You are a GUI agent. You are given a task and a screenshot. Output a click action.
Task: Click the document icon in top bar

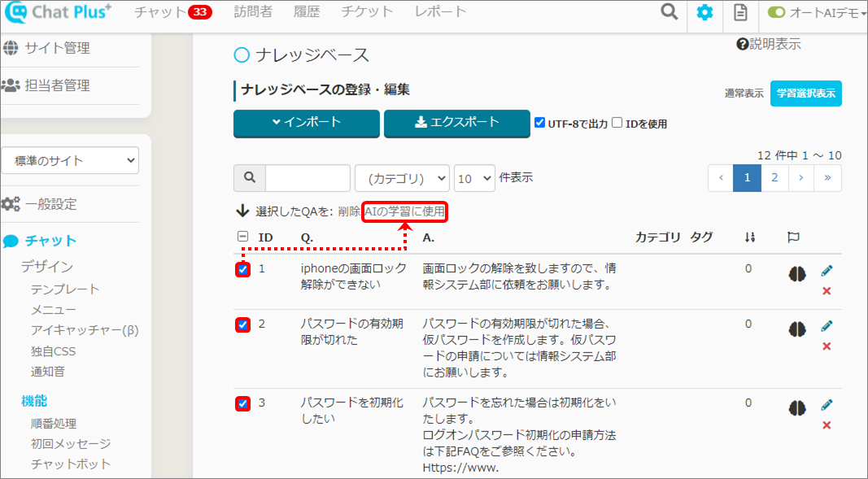click(739, 12)
